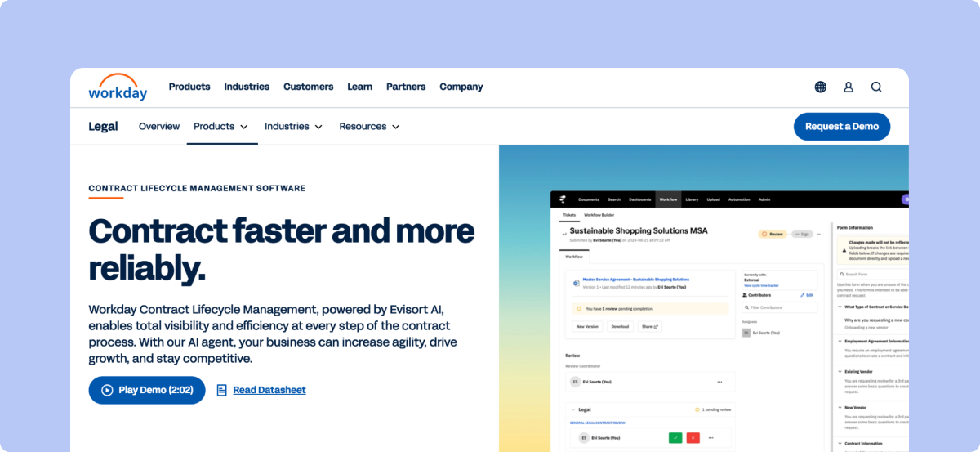Click the Share button
Viewport: 980px width, 452px height.
[649, 326]
